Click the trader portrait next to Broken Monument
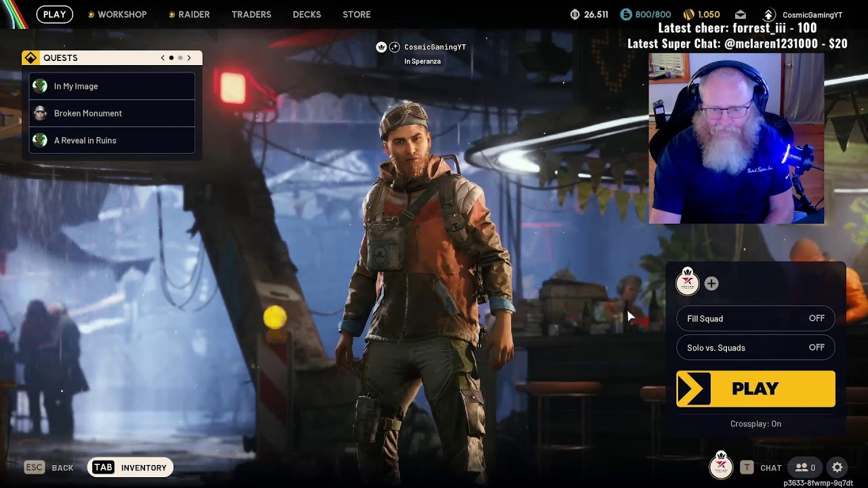Screen dimensions: 868x488 coord(40,113)
